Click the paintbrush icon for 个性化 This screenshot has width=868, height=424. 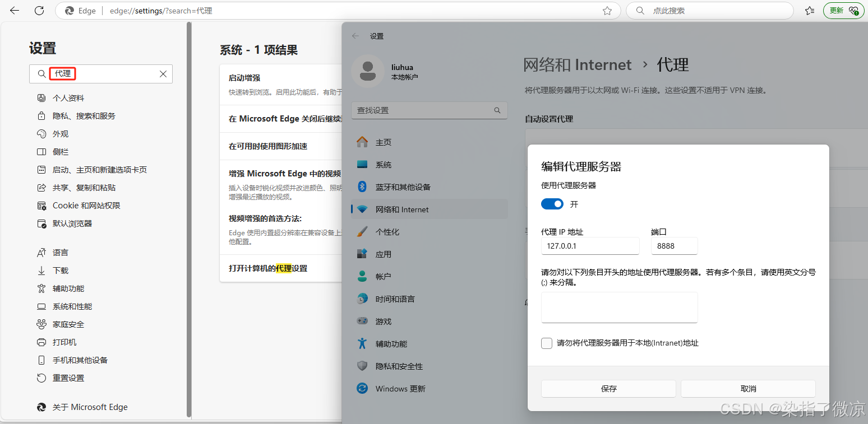coord(362,232)
